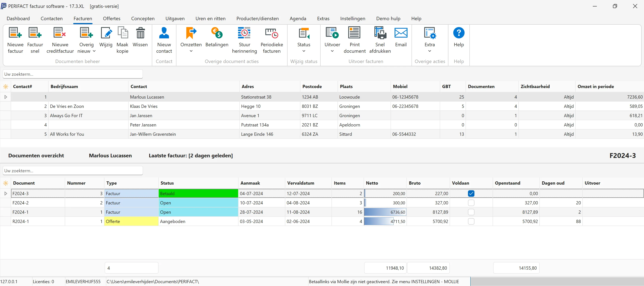Create a Nieuwe creditfactuur
This screenshot has height=286, width=644.
point(60,40)
